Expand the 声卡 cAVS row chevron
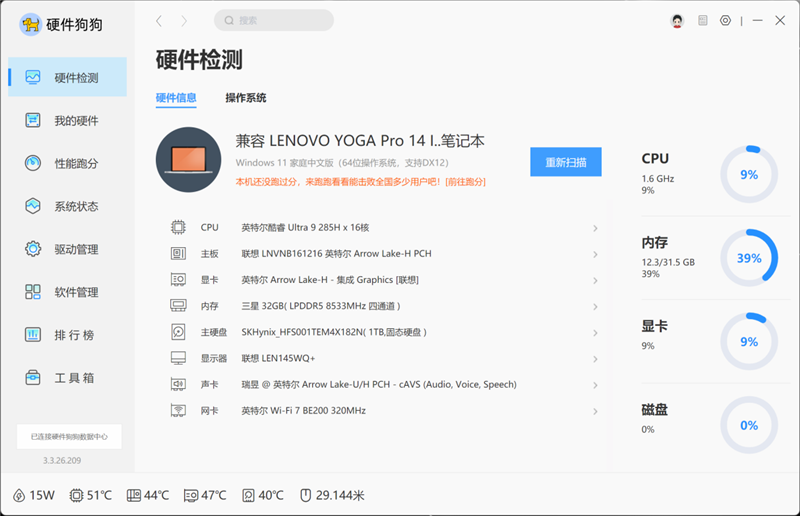The width and height of the screenshot is (800, 516). pos(595,385)
